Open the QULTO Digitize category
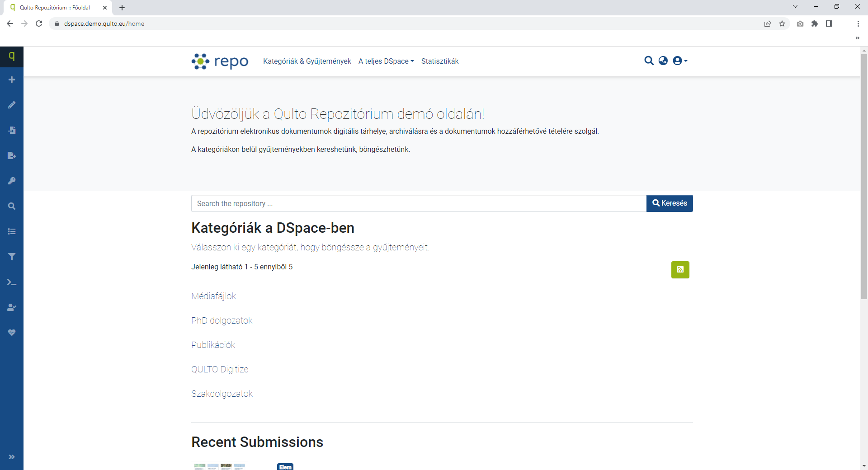 pos(220,369)
